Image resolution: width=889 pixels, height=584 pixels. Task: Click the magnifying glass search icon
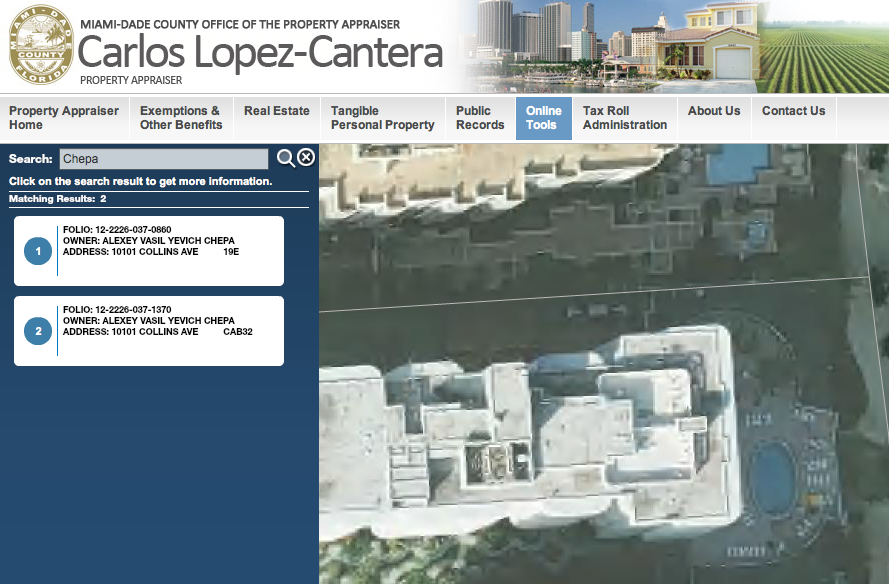coord(286,158)
